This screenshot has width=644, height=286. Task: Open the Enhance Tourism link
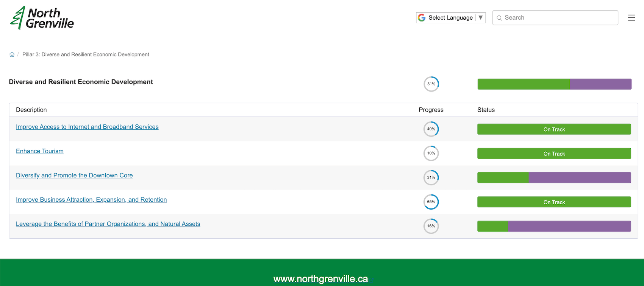tap(40, 151)
